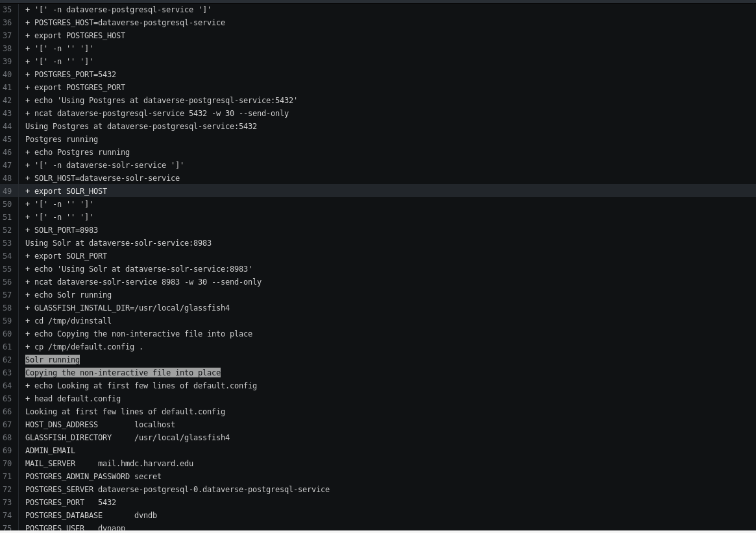The height and width of the screenshot is (533, 756).
Task: Select line number 45
Action: coord(6,140)
